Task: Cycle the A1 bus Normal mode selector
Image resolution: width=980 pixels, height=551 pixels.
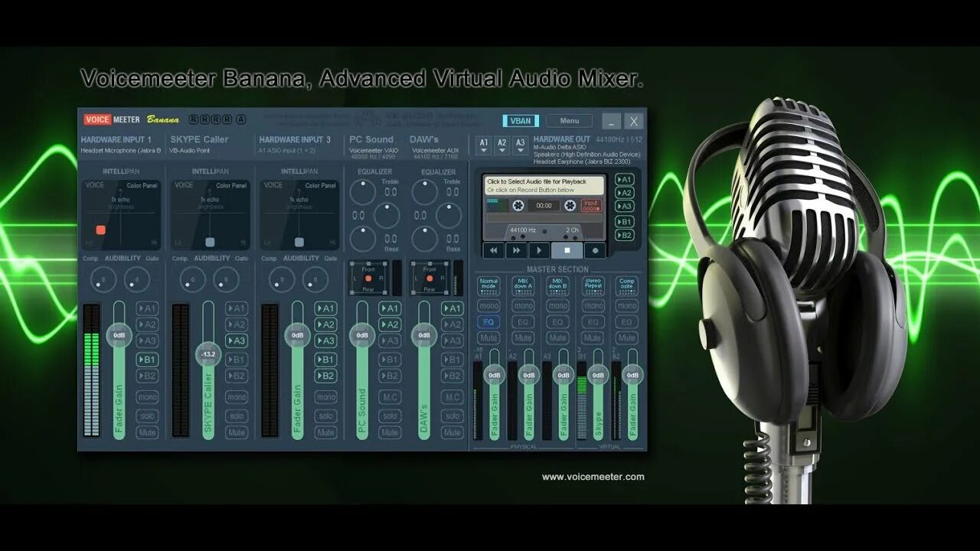Action: (x=488, y=286)
